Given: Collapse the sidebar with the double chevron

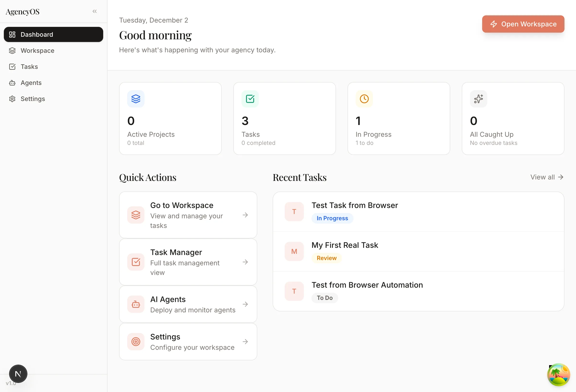Looking at the screenshot, I should (x=94, y=11).
